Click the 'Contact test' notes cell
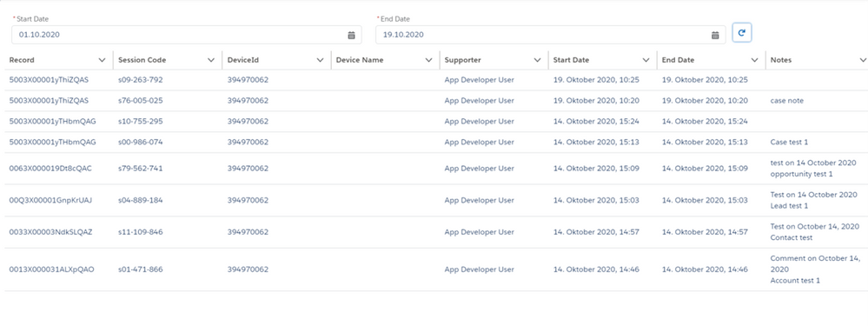Screen dimensions: 868x326 [x=792, y=237]
